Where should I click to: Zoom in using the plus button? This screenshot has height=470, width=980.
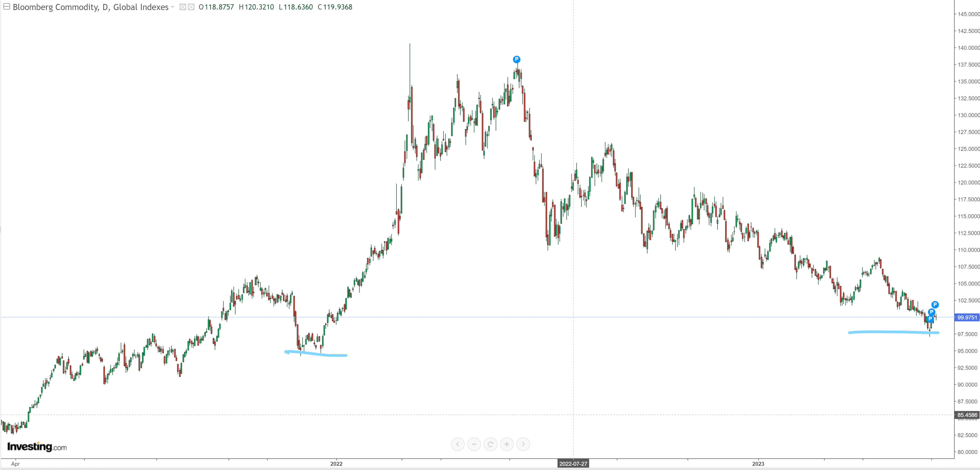(x=507, y=444)
